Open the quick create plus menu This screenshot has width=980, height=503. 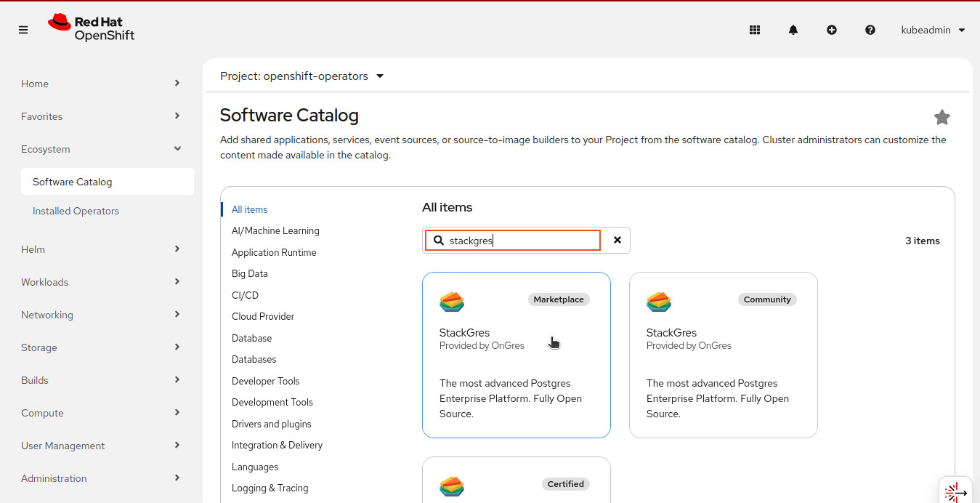[832, 30]
